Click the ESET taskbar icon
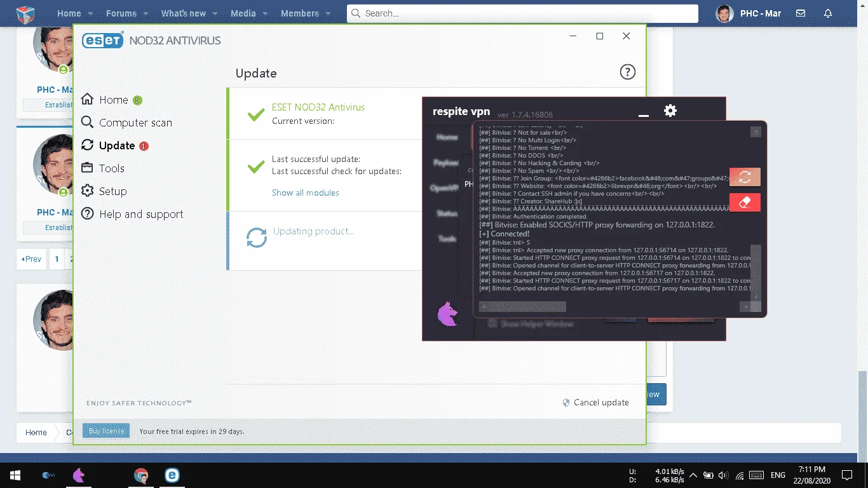Viewport: 868px width, 488px height. 172,475
